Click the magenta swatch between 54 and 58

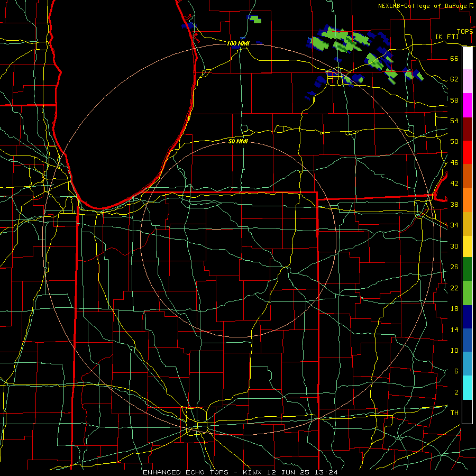pyautogui.click(x=467, y=105)
